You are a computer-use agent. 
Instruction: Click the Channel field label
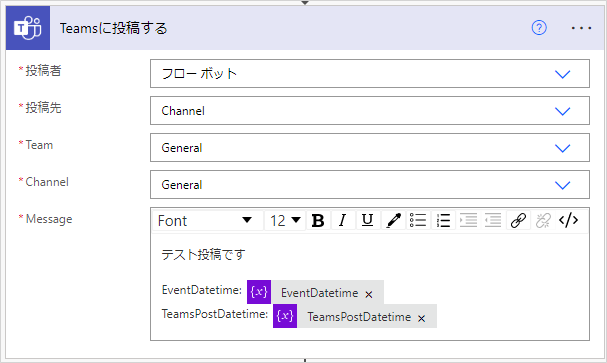click(47, 182)
